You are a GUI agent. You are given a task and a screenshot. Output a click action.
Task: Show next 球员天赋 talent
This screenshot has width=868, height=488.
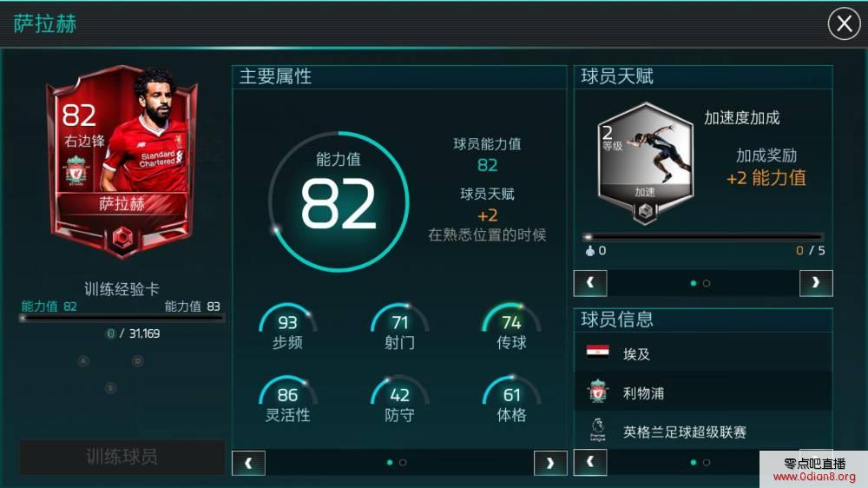815,283
